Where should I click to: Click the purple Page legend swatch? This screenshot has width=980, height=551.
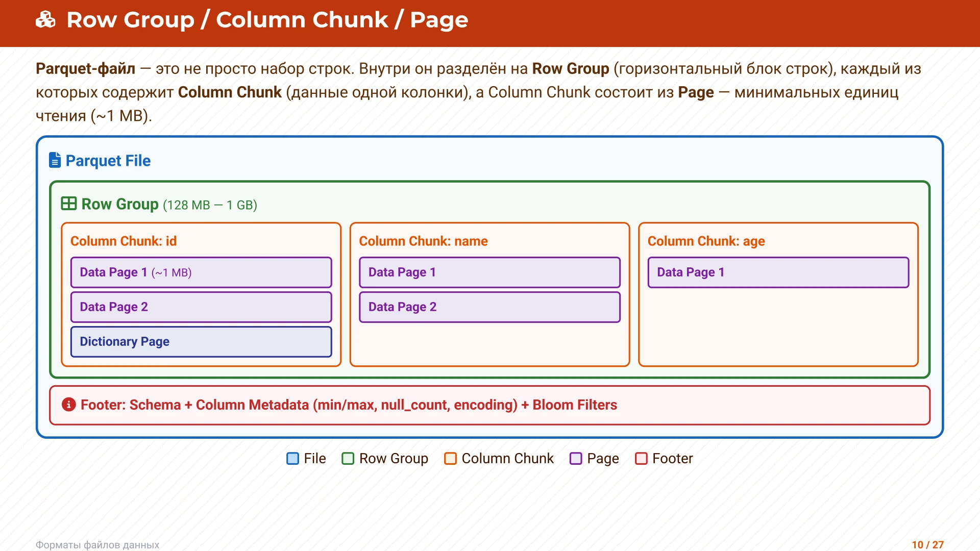tap(576, 459)
